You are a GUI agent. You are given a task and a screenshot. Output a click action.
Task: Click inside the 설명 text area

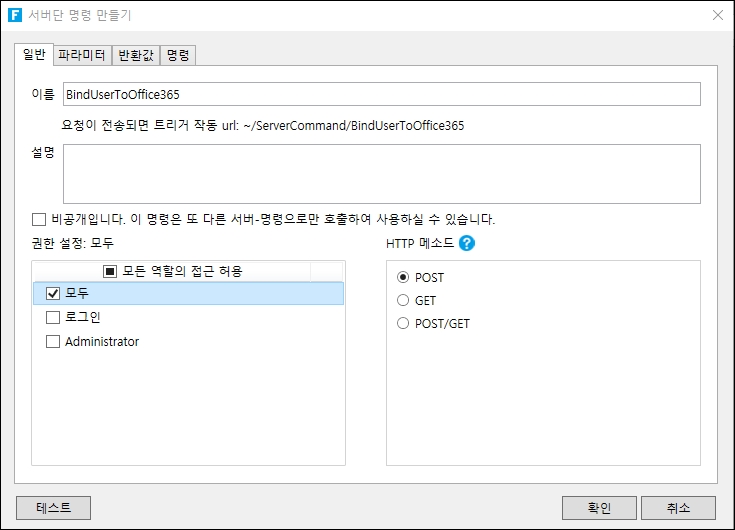tap(381, 174)
